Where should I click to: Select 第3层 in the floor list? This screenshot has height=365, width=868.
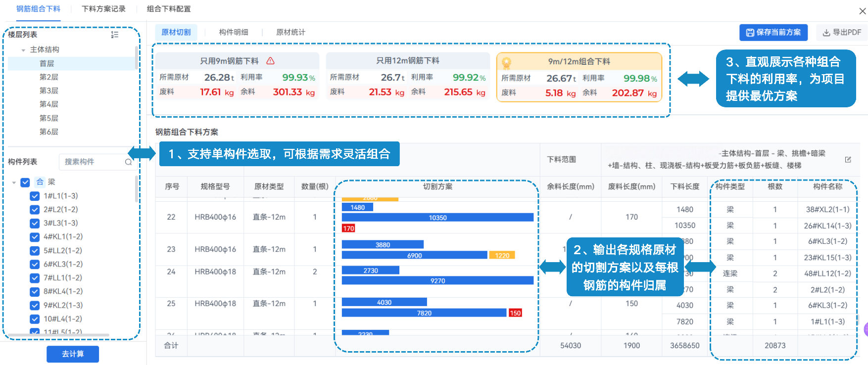pos(49,91)
